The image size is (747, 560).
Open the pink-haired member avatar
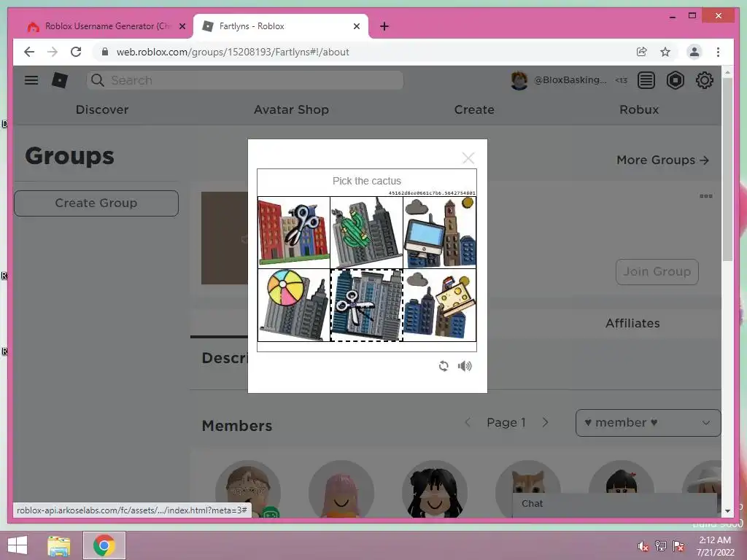tap(341, 489)
